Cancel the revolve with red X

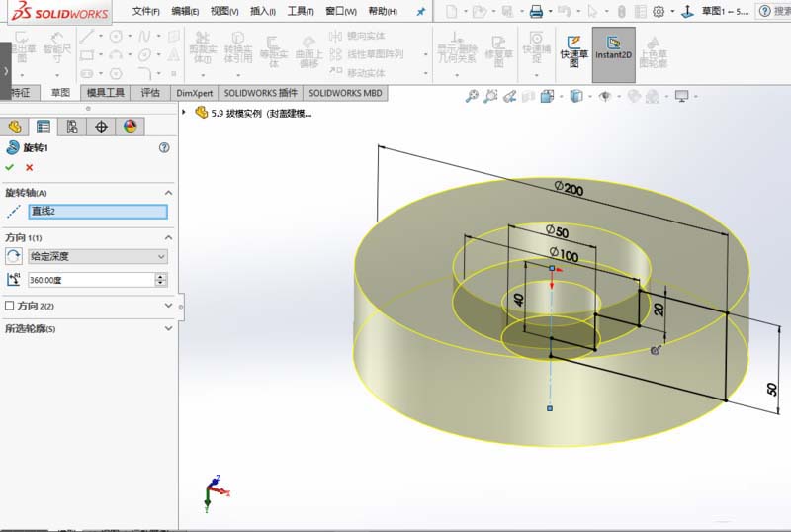(x=30, y=167)
